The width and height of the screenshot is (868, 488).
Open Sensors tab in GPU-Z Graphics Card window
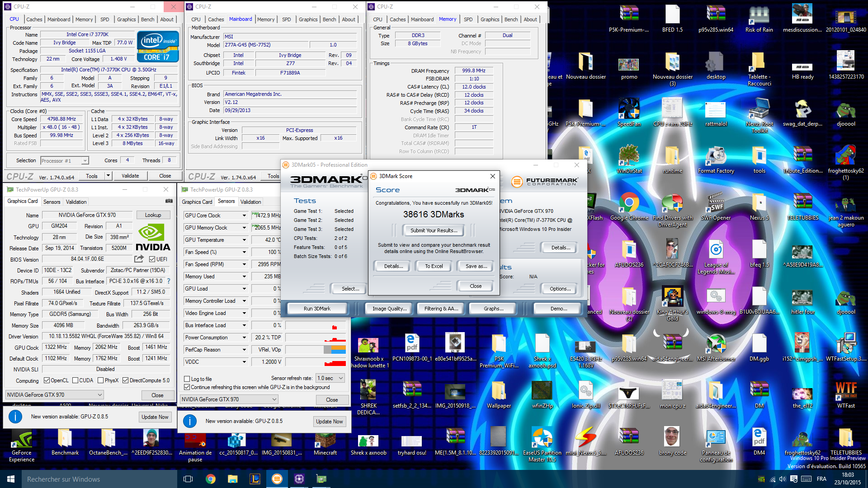(x=52, y=202)
